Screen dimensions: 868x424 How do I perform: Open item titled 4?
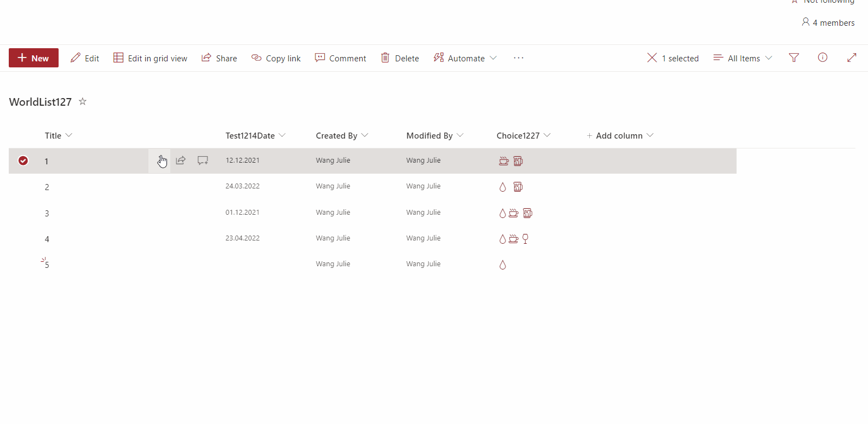pos(47,239)
